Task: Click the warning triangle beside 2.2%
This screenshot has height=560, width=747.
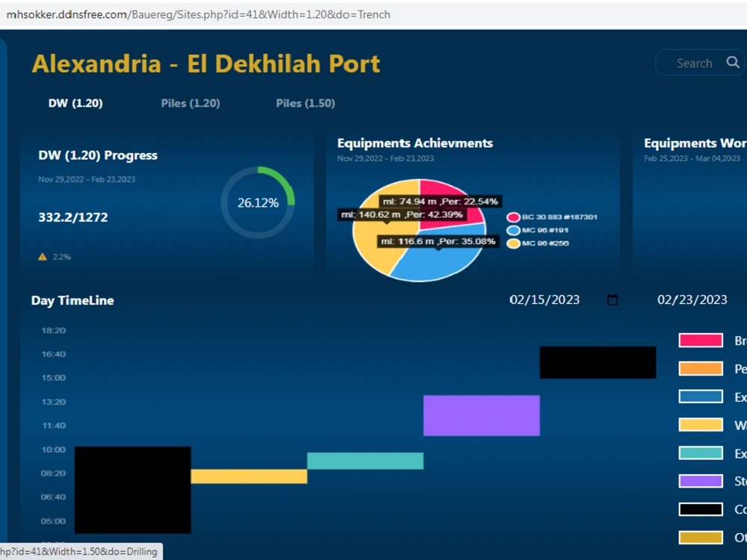Action: [42, 256]
